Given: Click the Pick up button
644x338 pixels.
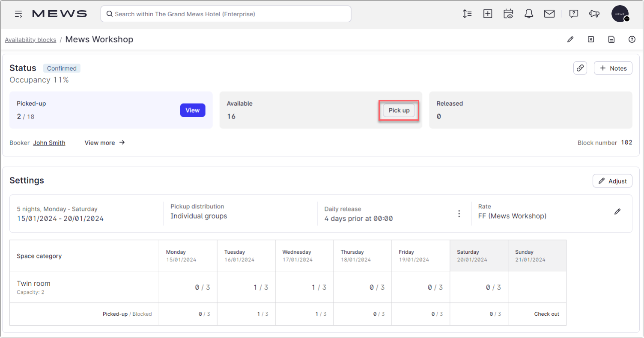Looking at the screenshot, I should click(399, 110).
